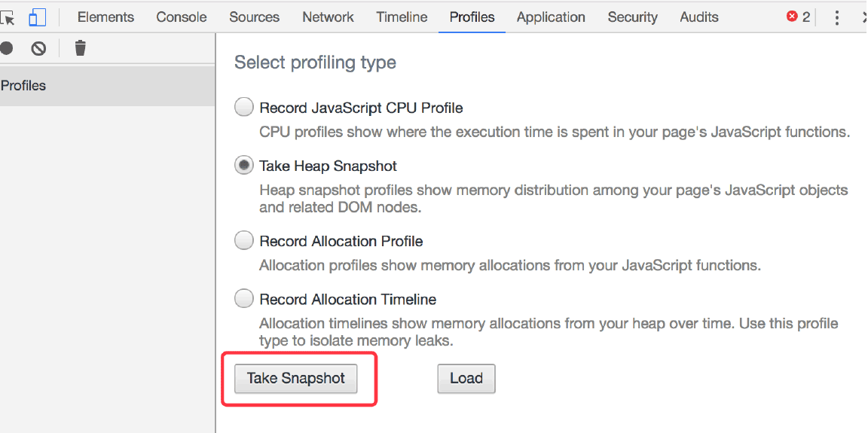Switch to the Elements tab
The width and height of the screenshot is (868, 433).
click(105, 17)
